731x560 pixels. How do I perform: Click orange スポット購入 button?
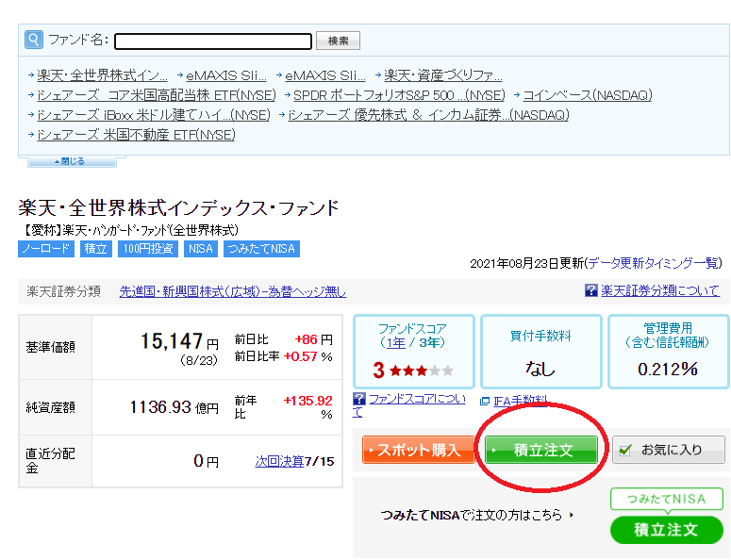click(418, 450)
